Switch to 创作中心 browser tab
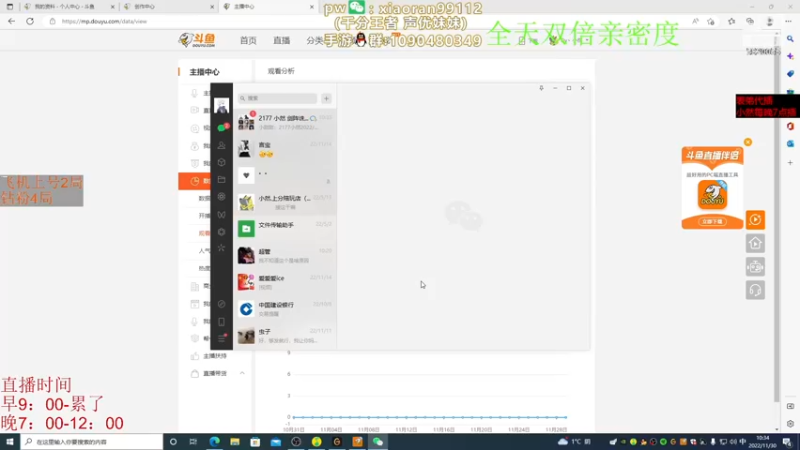Viewport: 800px width, 450px height. coord(168,7)
